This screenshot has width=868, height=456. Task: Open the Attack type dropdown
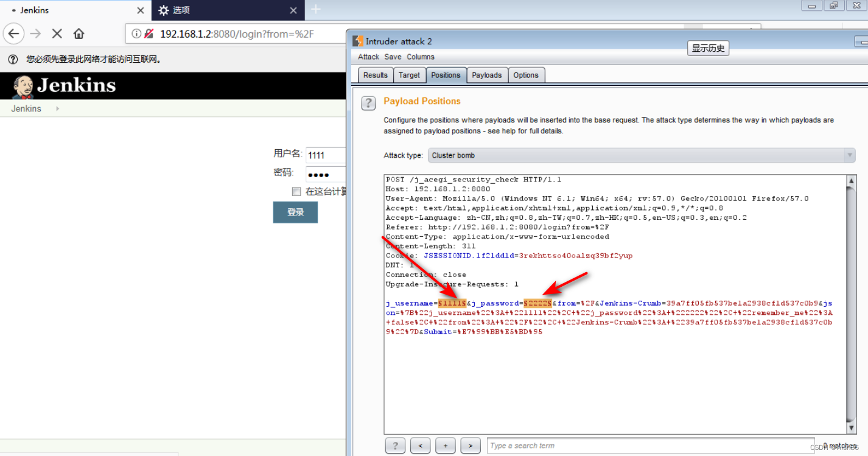pyautogui.click(x=642, y=155)
